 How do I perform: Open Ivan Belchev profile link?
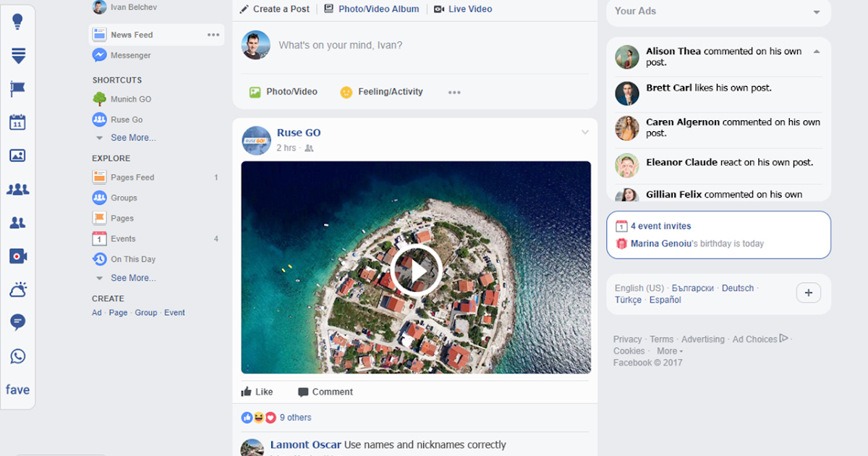(x=132, y=7)
